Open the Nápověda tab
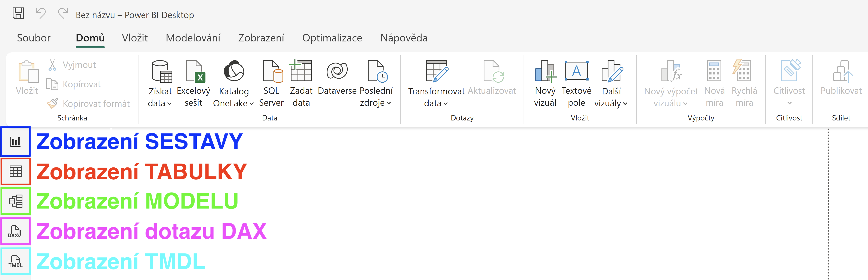This screenshot has height=280, width=868. (x=404, y=38)
